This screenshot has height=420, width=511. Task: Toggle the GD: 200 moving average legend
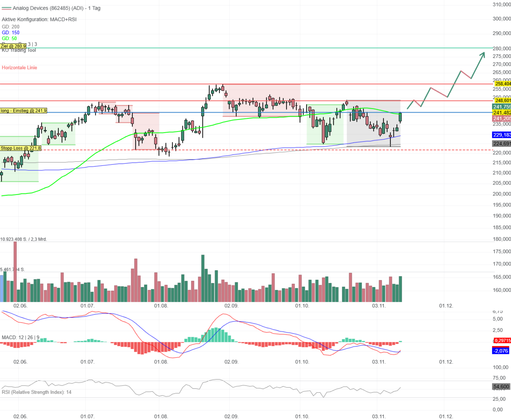click(x=11, y=27)
